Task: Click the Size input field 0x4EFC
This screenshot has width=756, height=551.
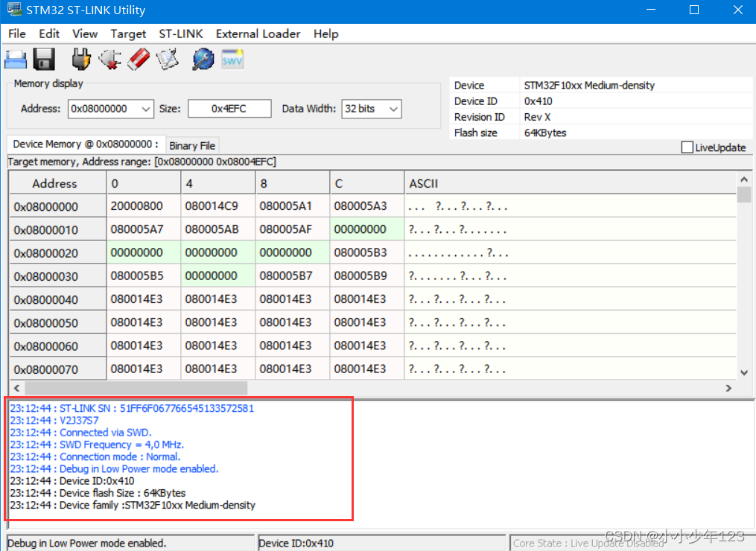Action: (229, 109)
